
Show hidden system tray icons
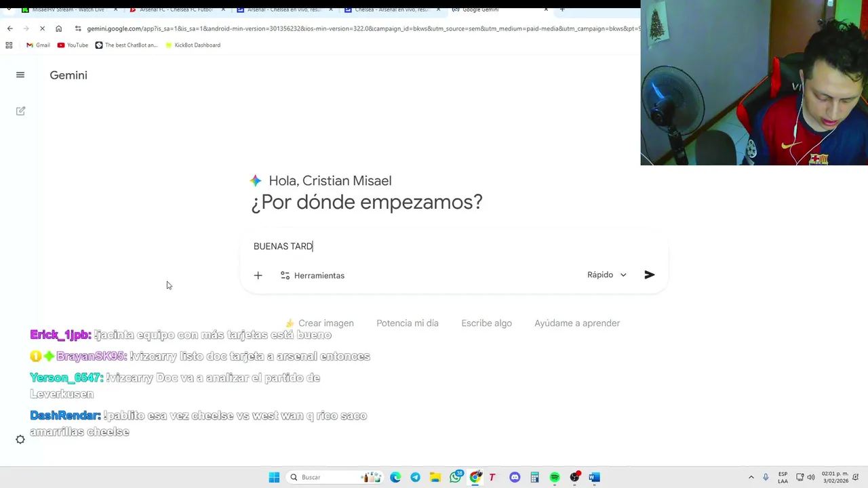point(751,477)
